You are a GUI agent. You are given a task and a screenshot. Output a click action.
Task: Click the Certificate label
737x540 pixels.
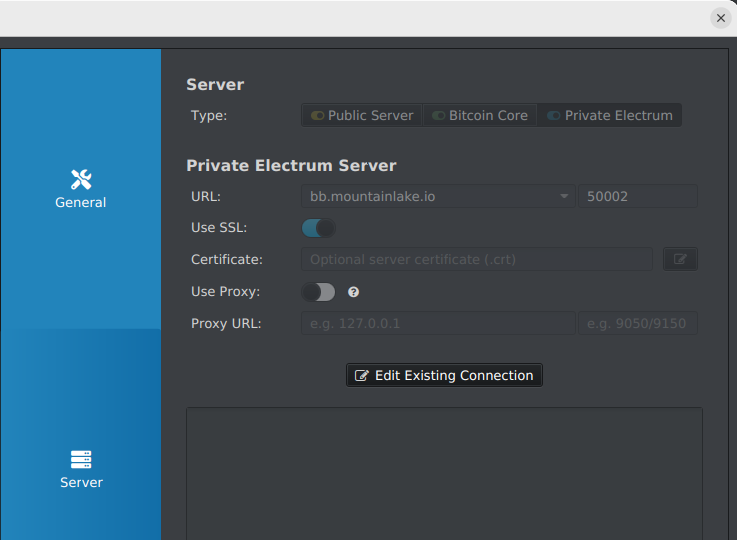pyautogui.click(x=227, y=259)
